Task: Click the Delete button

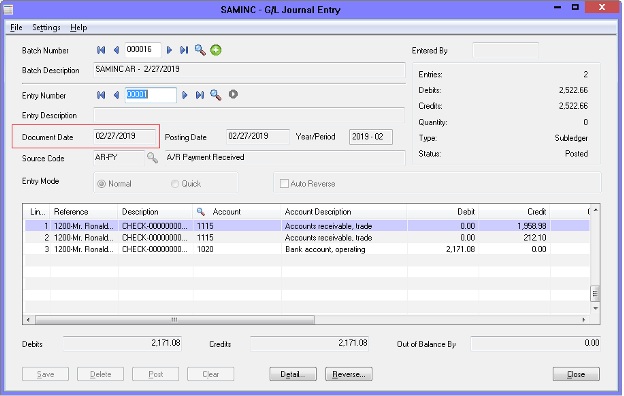Action: click(x=100, y=374)
